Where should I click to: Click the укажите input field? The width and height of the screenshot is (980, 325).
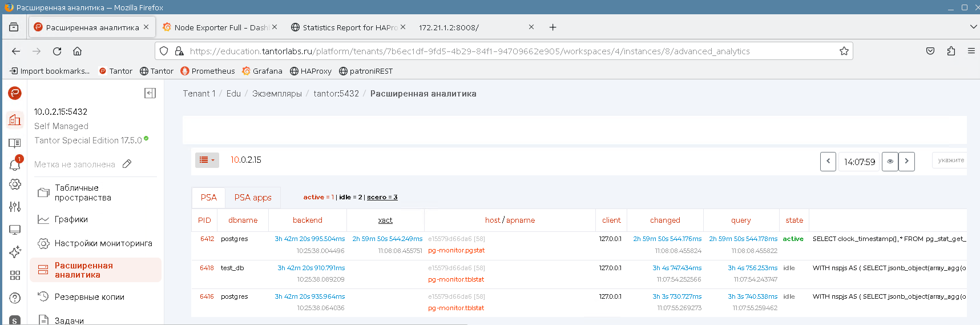[x=950, y=161]
